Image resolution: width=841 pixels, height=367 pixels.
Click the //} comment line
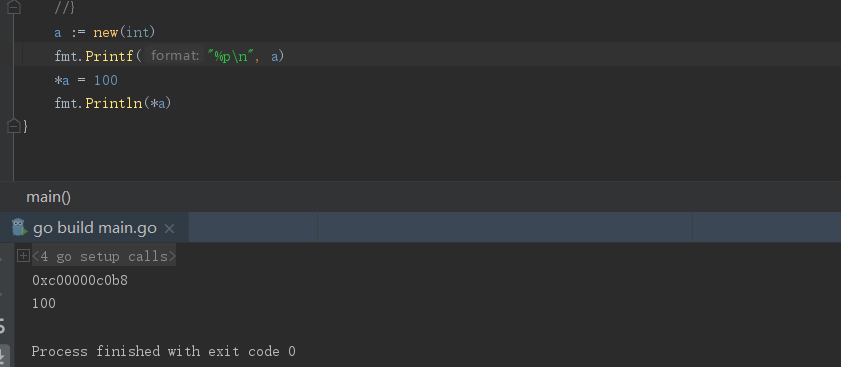(65, 8)
